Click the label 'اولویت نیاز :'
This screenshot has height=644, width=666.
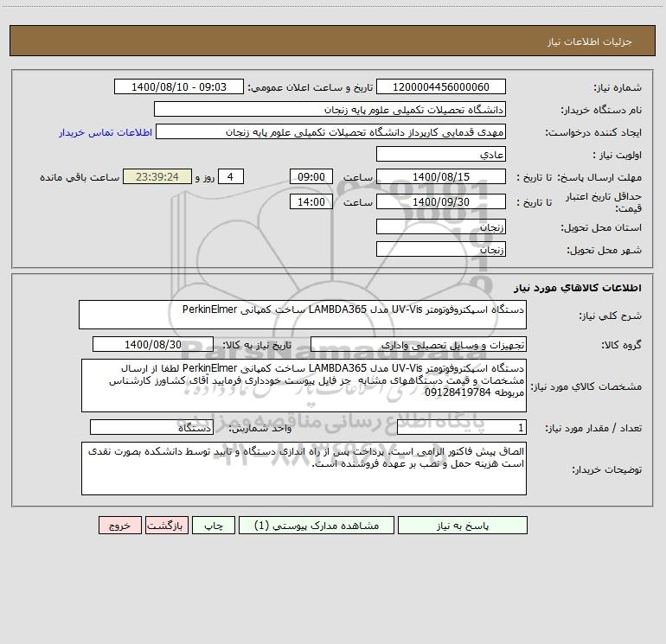point(617,155)
